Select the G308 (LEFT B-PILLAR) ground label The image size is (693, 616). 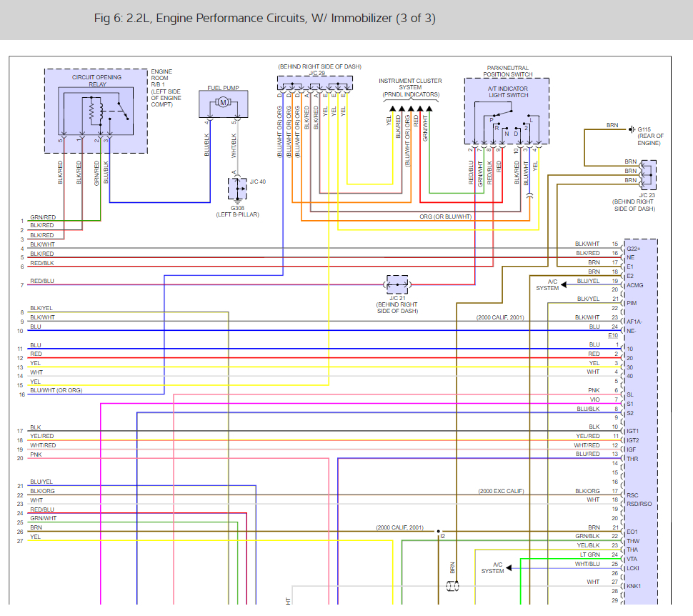tap(237, 212)
